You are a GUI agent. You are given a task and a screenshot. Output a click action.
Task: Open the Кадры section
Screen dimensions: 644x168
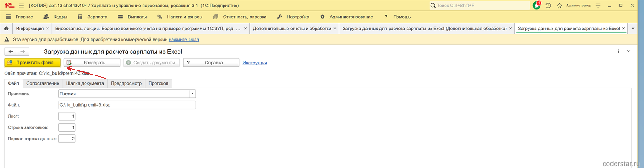pos(55,17)
